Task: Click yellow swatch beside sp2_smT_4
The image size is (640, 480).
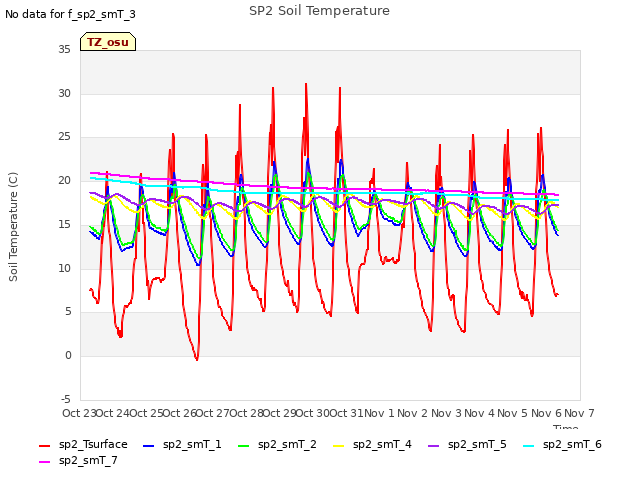Action: pos(339,446)
